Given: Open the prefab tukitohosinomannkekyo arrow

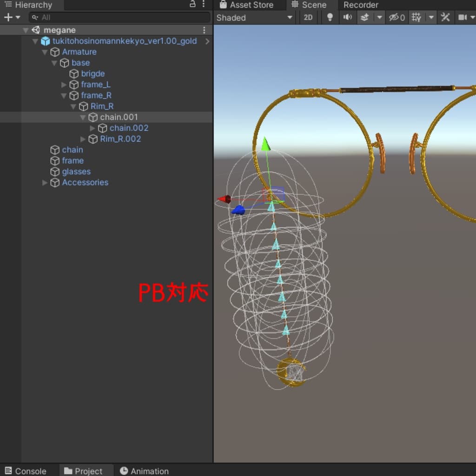Looking at the screenshot, I should (x=207, y=41).
